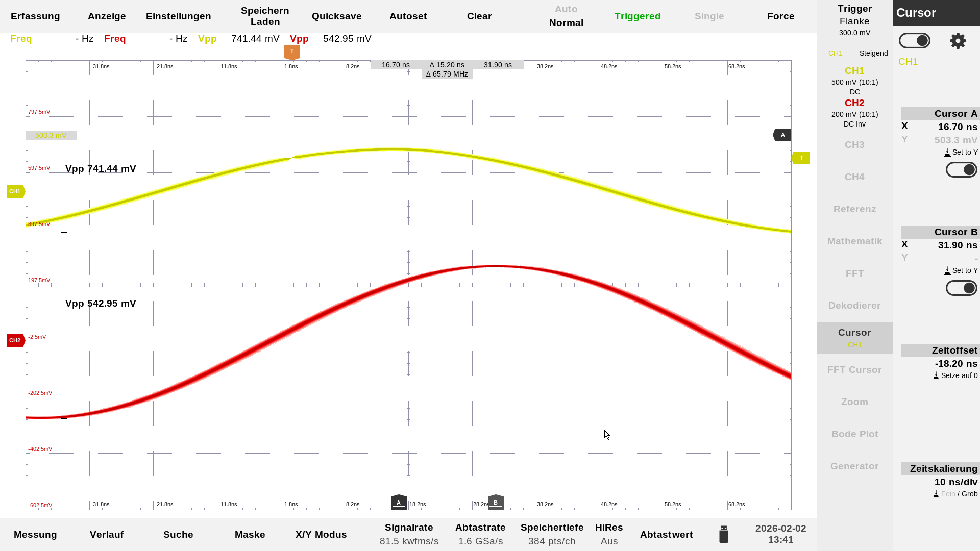Click the yellow trigger level marker
The height and width of the screenshot is (551, 980).
pyautogui.click(x=800, y=158)
